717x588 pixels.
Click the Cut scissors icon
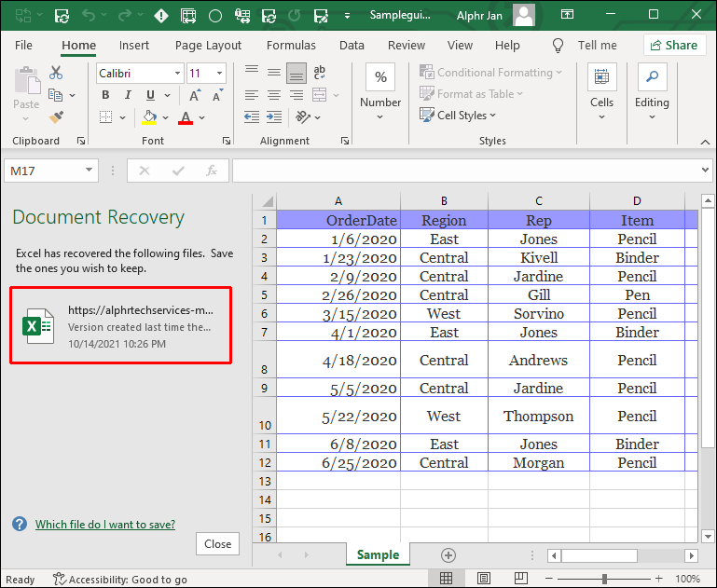pyautogui.click(x=56, y=73)
